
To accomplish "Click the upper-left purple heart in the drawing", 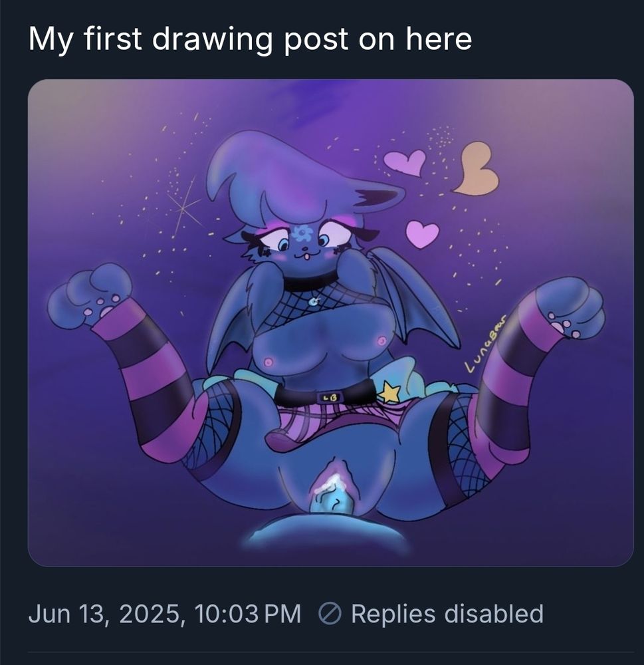I will pyautogui.click(x=405, y=162).
